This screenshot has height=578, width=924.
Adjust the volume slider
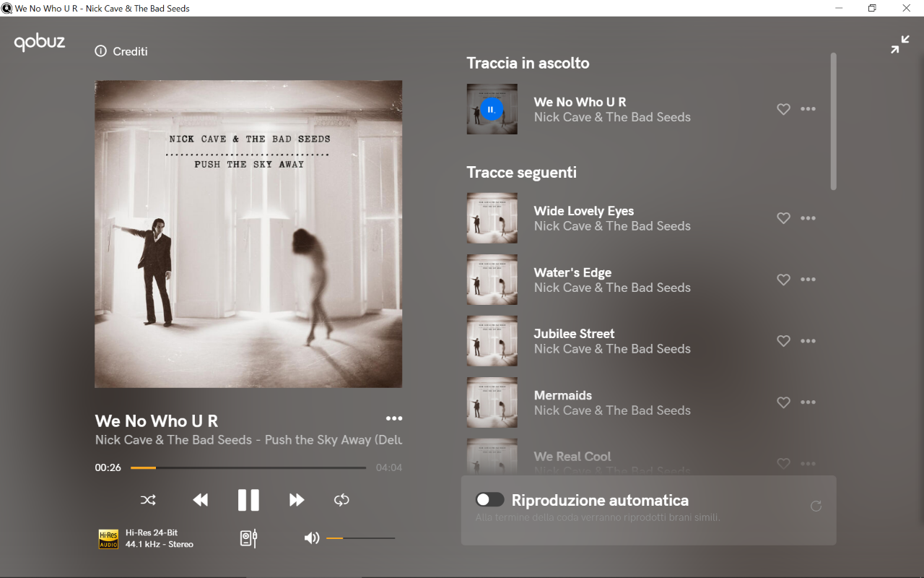point(360,538)
